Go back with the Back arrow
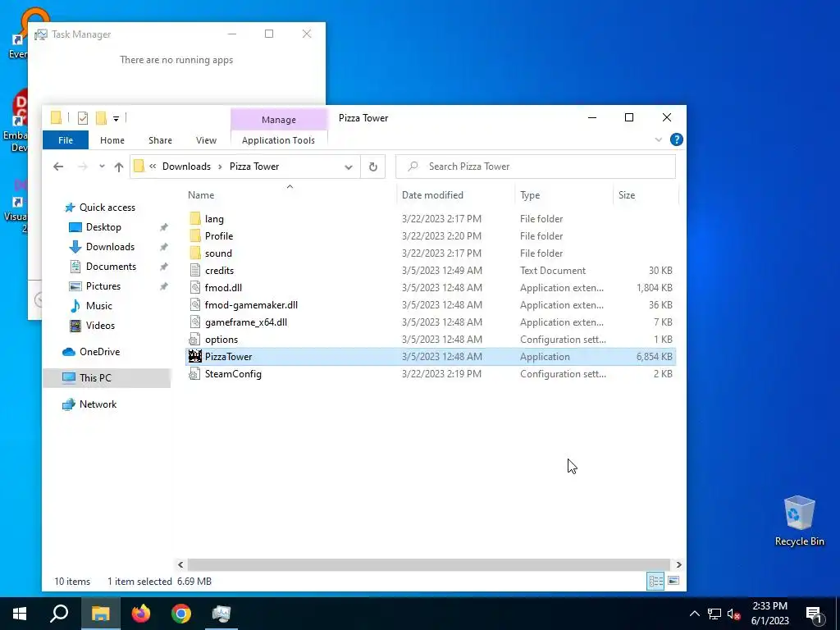Image resolution: width=840 pixels, height=630 pixels. (58, 167)
